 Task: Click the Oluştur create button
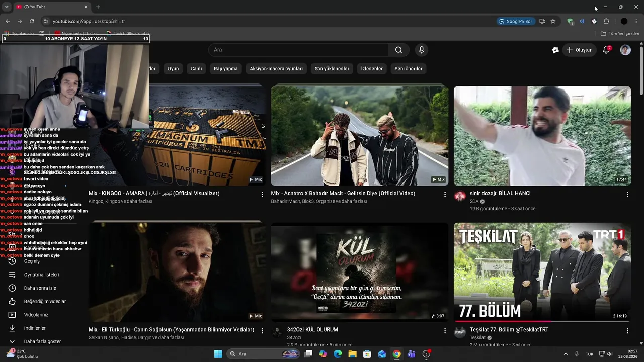579,50
